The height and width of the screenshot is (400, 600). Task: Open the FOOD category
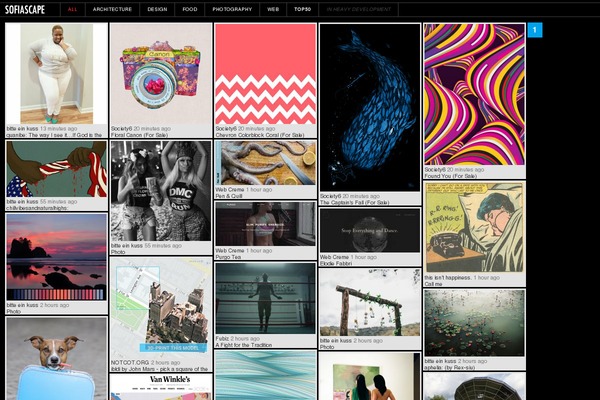190,9
